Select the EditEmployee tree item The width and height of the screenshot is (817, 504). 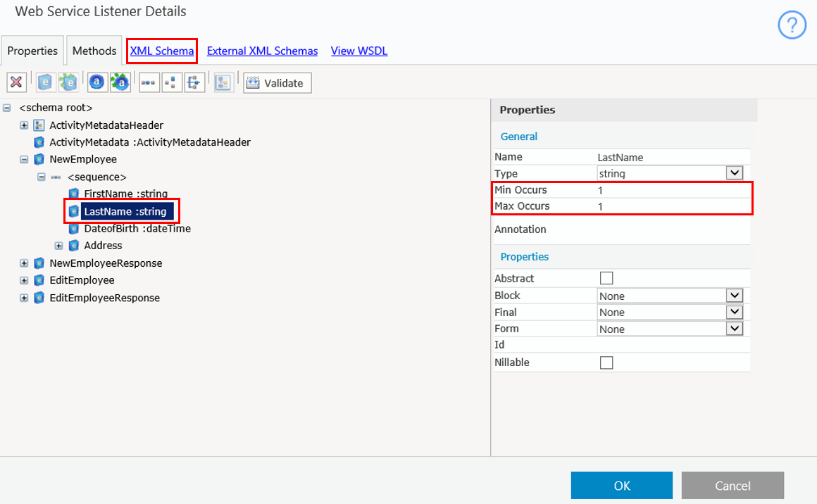(82, 280)
